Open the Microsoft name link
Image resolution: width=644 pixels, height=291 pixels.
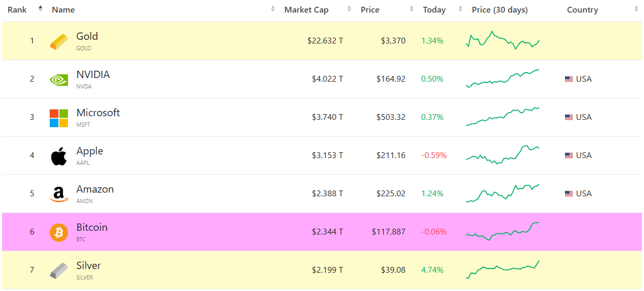[98, 113]
